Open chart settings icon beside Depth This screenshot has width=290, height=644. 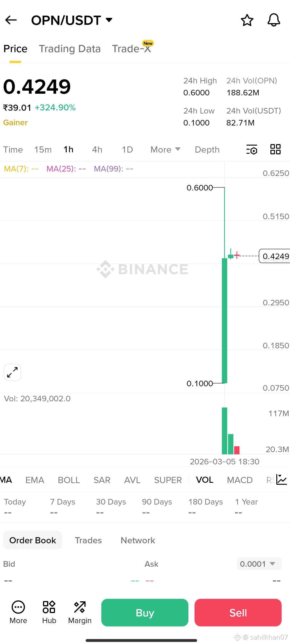tap(252, 149)
